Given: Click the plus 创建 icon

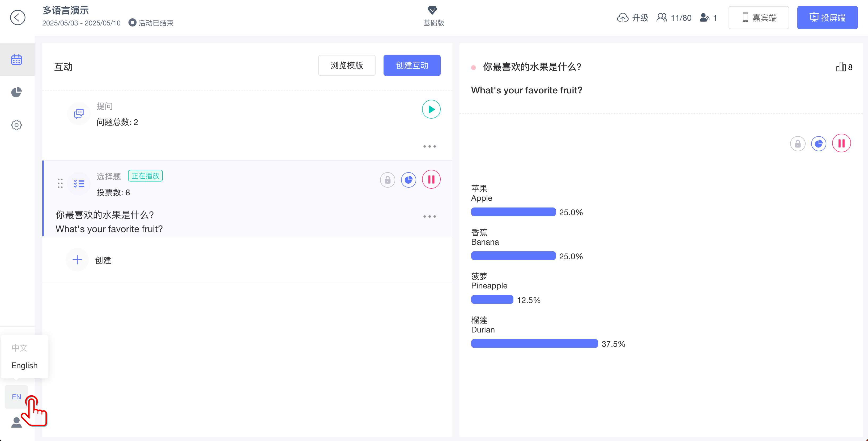Looking at the screenshot, I should coord(77,260).
